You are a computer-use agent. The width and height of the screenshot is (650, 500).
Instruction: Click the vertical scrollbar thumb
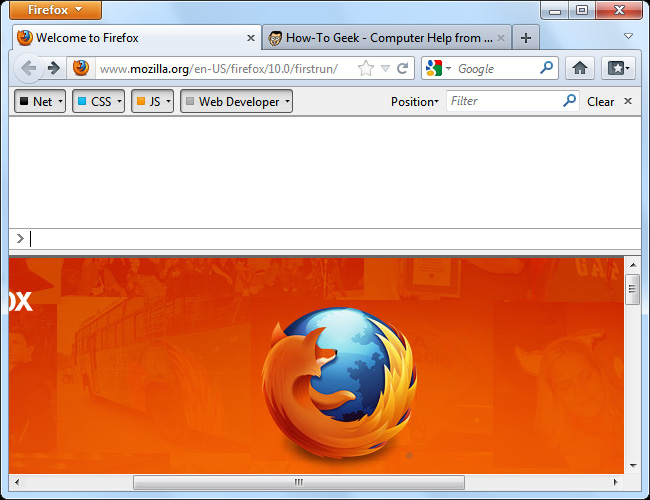tap(633, 289)
